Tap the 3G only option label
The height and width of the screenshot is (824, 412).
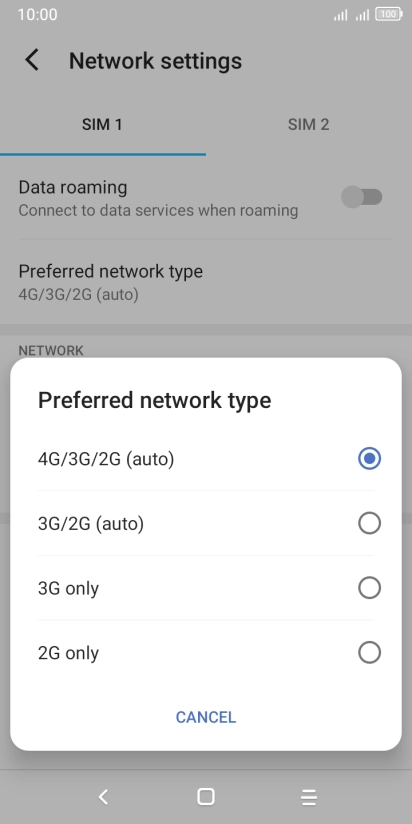pyautogui.click(x=68, y=589)
